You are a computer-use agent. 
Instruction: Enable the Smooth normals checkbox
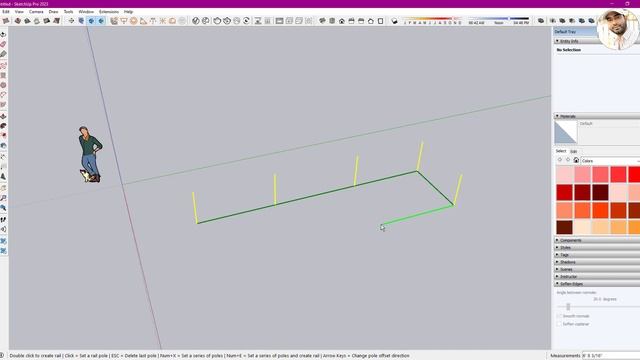559,316
